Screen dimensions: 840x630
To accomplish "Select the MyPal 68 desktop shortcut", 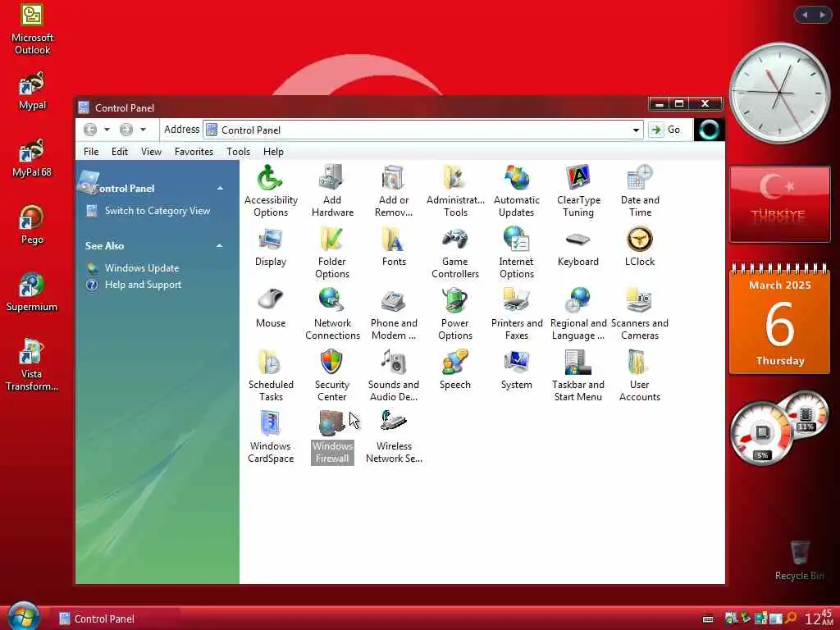I will point(32,158).
